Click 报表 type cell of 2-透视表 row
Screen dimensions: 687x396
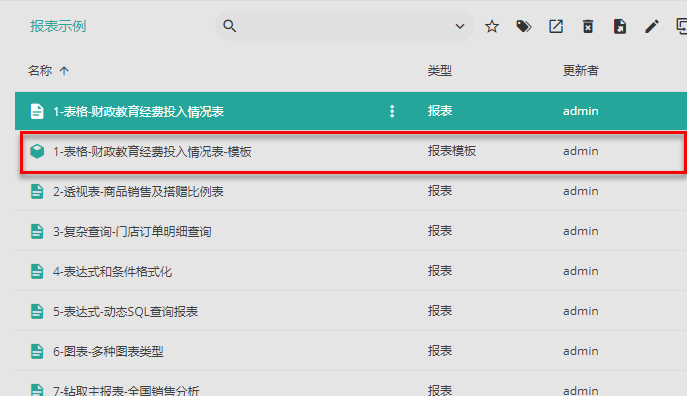point(439,191)
